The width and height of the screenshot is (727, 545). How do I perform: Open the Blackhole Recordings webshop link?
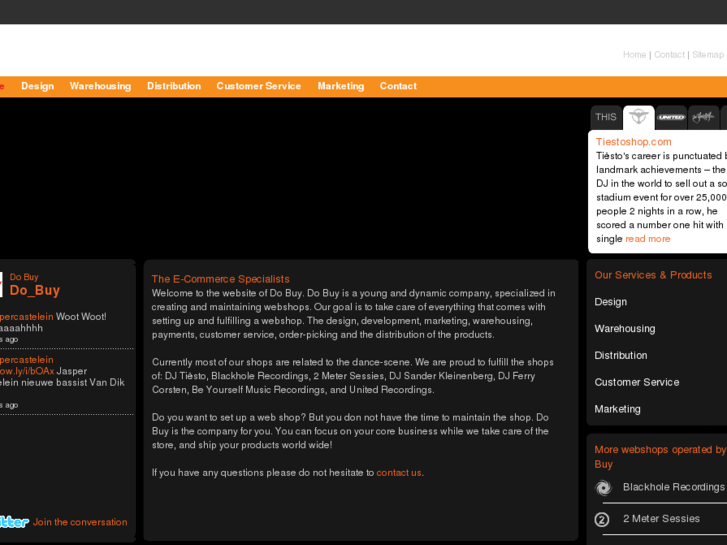(674, 487)
